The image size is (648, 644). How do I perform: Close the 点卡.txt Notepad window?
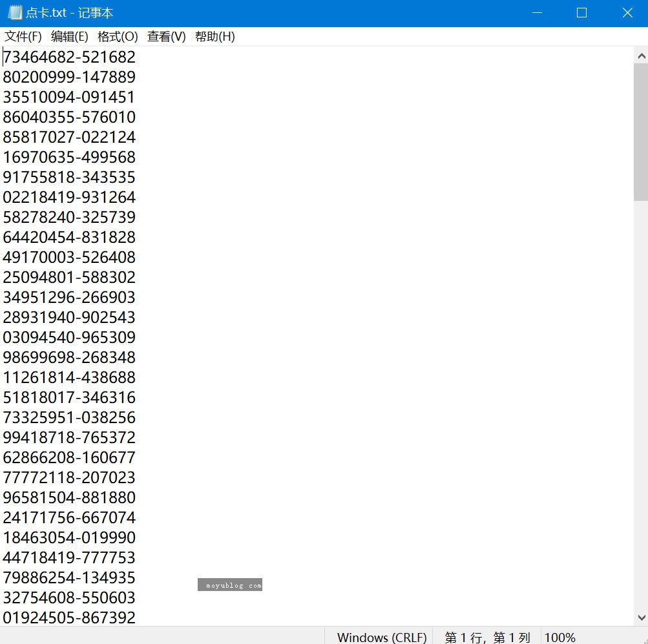[x=627, y=13]
